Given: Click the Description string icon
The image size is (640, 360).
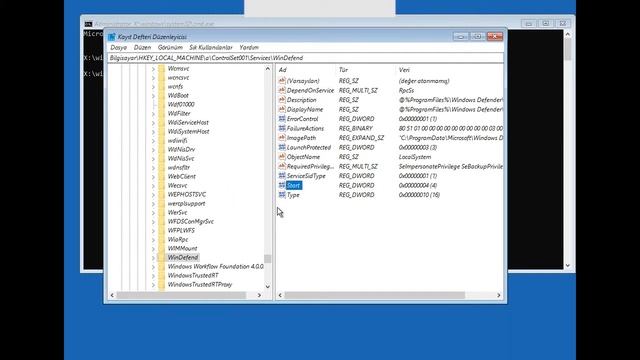Looking at the screenshot, I should (x=282, y=100).
